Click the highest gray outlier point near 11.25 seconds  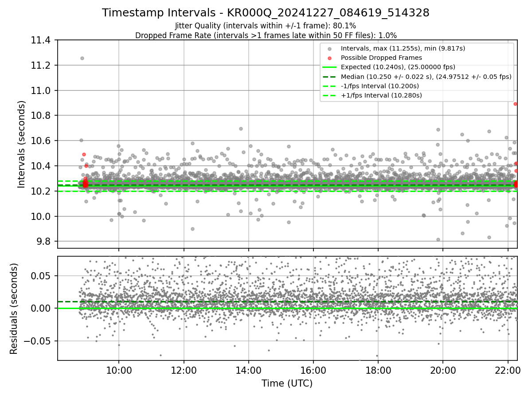click(x=82, y=58)
